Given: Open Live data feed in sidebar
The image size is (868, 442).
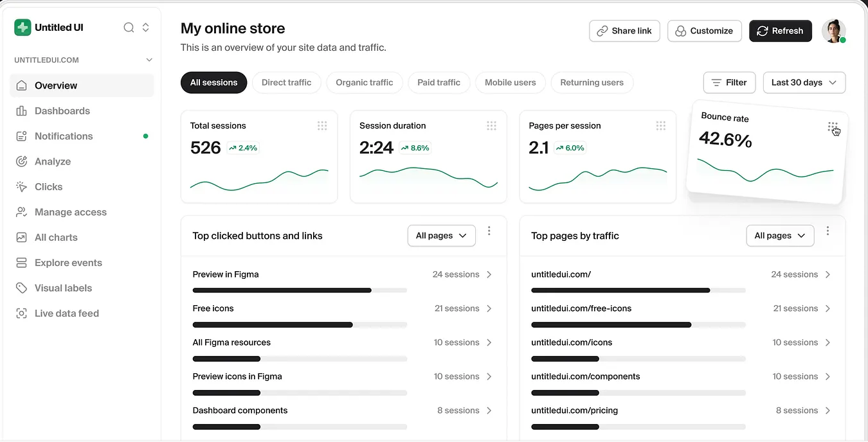Looking at the screenshot, I should click(66, 314).
